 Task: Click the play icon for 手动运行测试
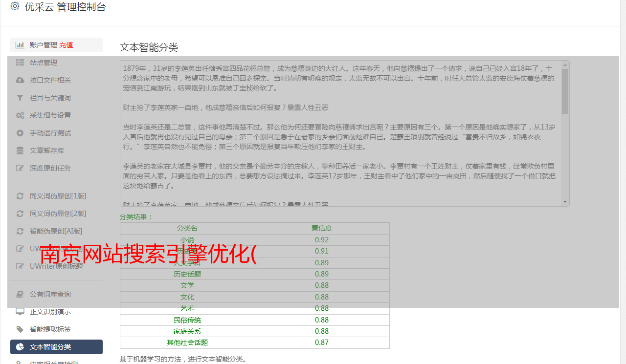20,133
